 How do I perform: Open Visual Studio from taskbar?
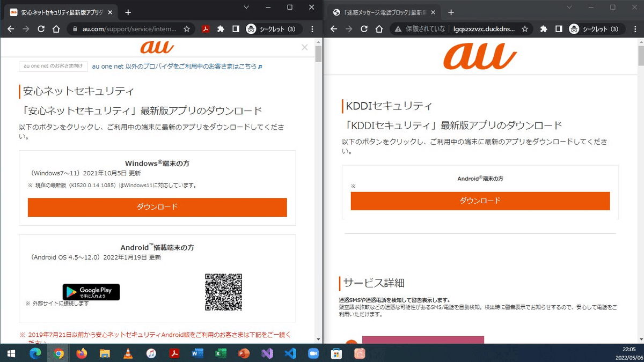tap(267, 353)
